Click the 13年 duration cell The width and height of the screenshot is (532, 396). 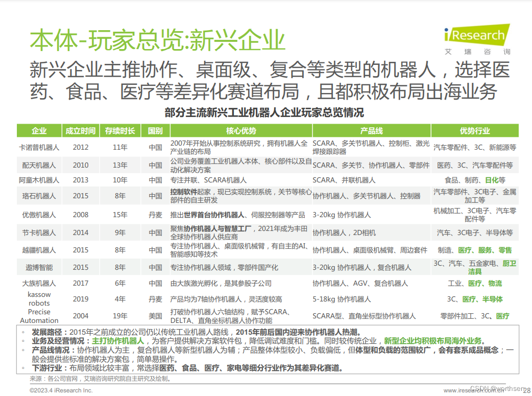point(120,166)
